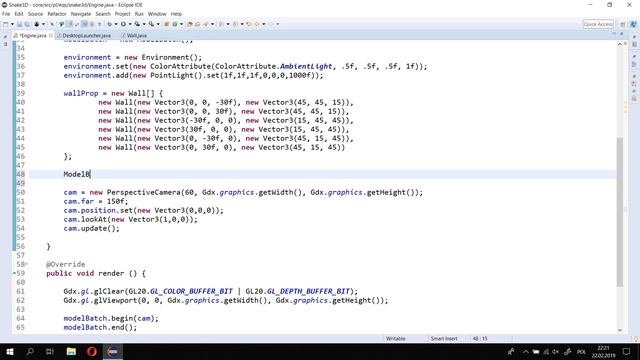
Task: Click the Save All toolbar icon
Action: pos(27,24)
